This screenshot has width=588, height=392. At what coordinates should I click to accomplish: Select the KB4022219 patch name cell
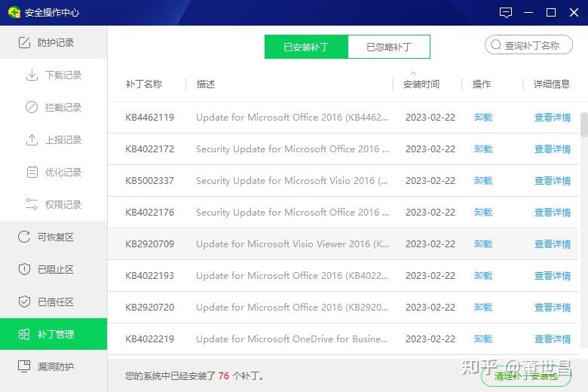coord(149,338)
